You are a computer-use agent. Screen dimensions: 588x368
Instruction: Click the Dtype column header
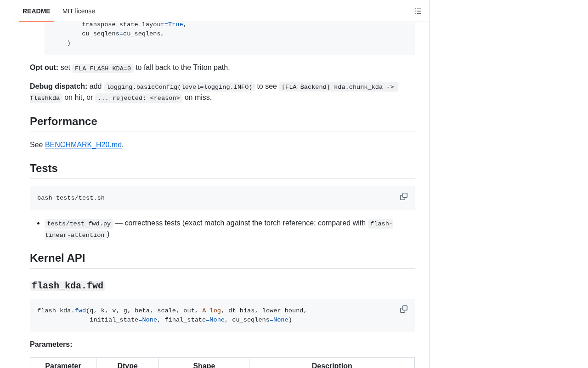(127, 365)
